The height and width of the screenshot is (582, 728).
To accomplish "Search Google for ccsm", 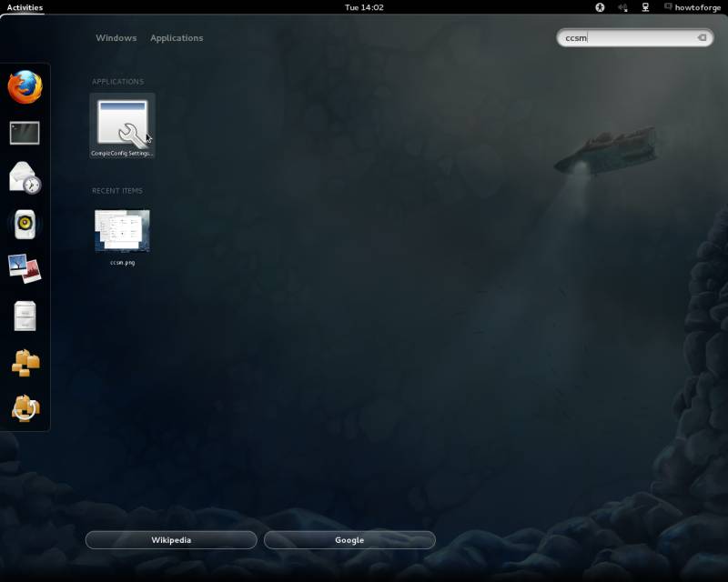I will [349, 539].
